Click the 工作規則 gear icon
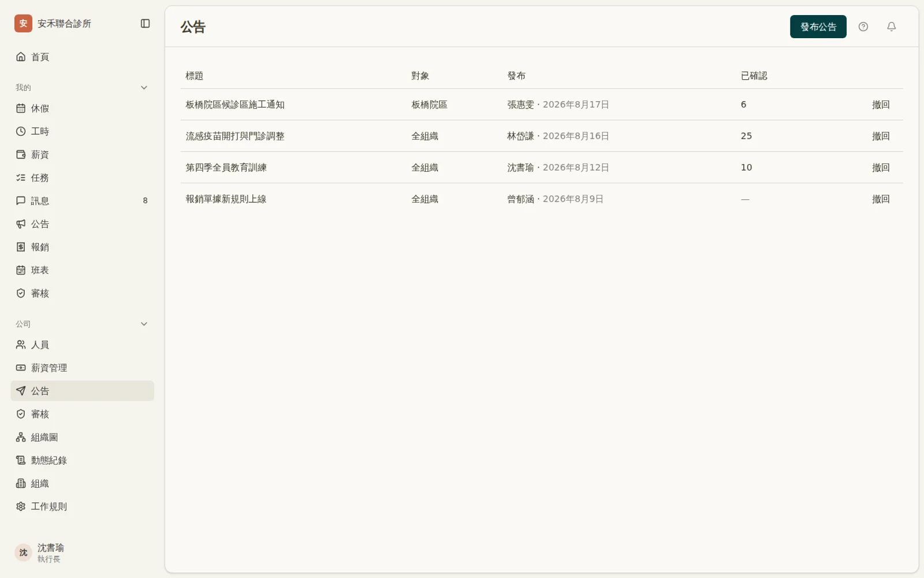 tap(21, 506)
